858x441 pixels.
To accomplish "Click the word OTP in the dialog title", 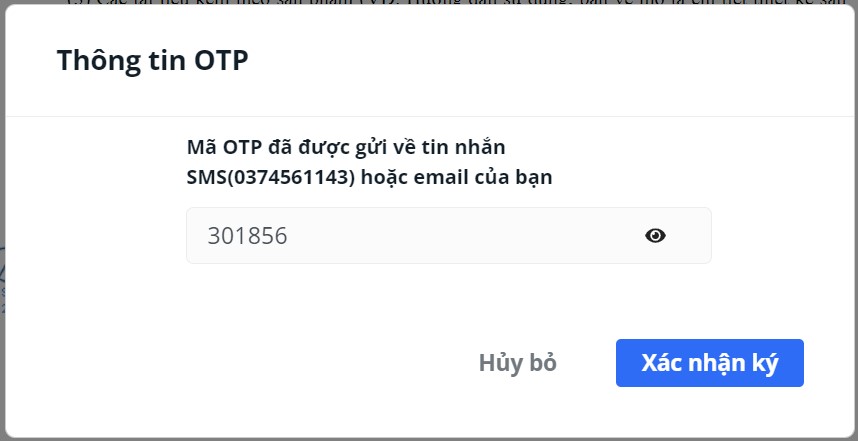I will tap(221, 60).
